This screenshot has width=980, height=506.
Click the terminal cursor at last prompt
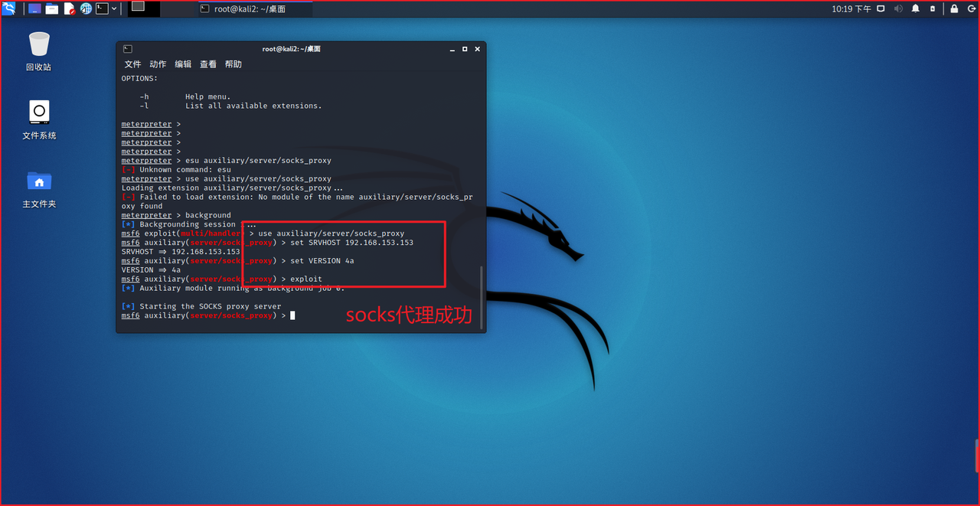click(x=292, y=315)
